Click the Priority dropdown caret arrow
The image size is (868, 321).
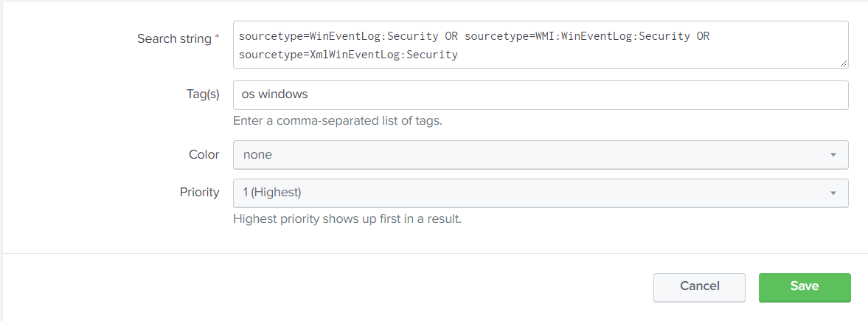(x=833, y=193)
